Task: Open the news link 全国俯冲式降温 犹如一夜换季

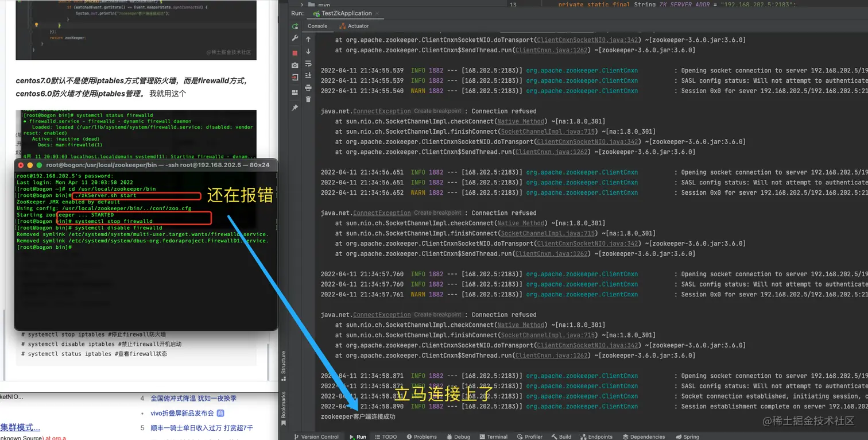Action: [x=193, y=399]
